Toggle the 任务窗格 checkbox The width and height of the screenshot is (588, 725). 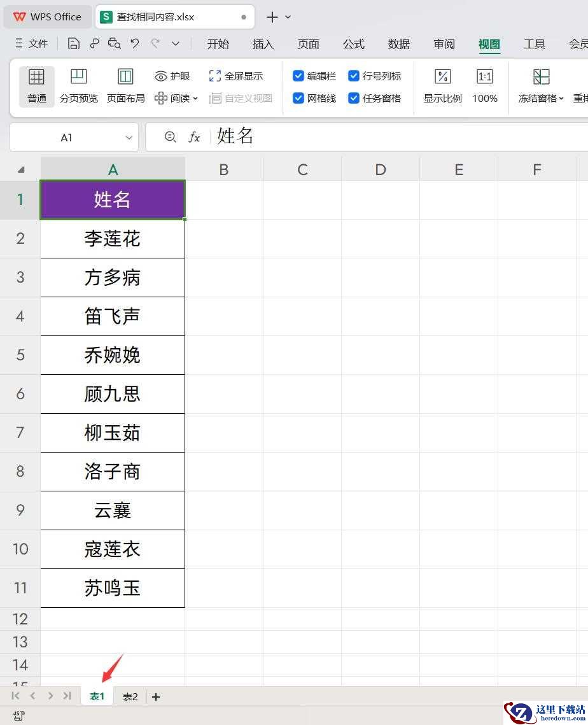354,98
